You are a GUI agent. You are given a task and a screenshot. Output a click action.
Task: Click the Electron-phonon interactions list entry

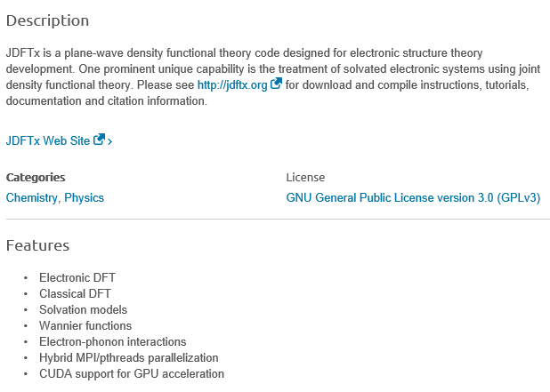pos(112,342)
